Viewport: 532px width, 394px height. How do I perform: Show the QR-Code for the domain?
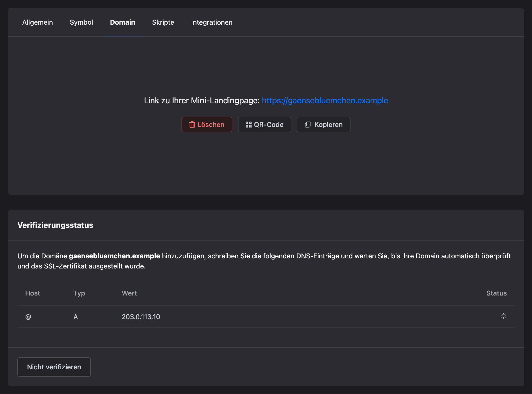[x=265, y=125]
